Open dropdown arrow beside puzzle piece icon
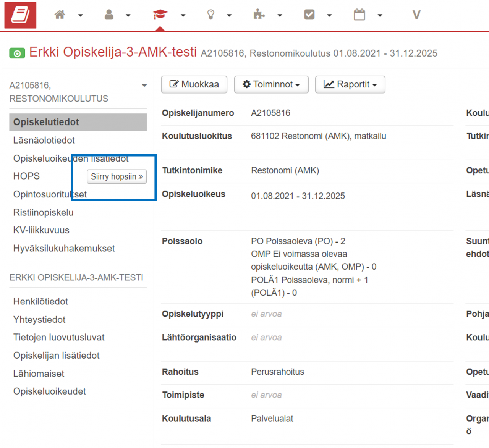Screen dimensions: 489x448 coord(280,16)
